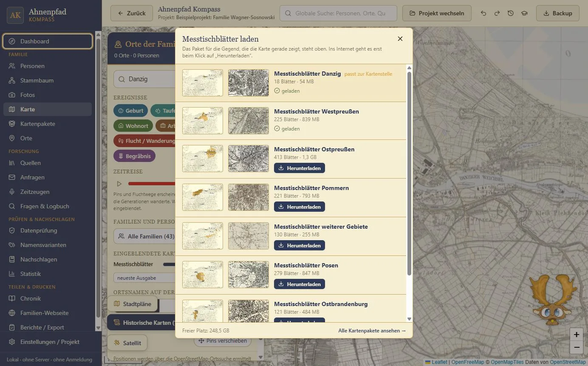The image size is (588, 366).
Task: Click the Zeitreise timeline slider
Action: (x=152, y=184)
